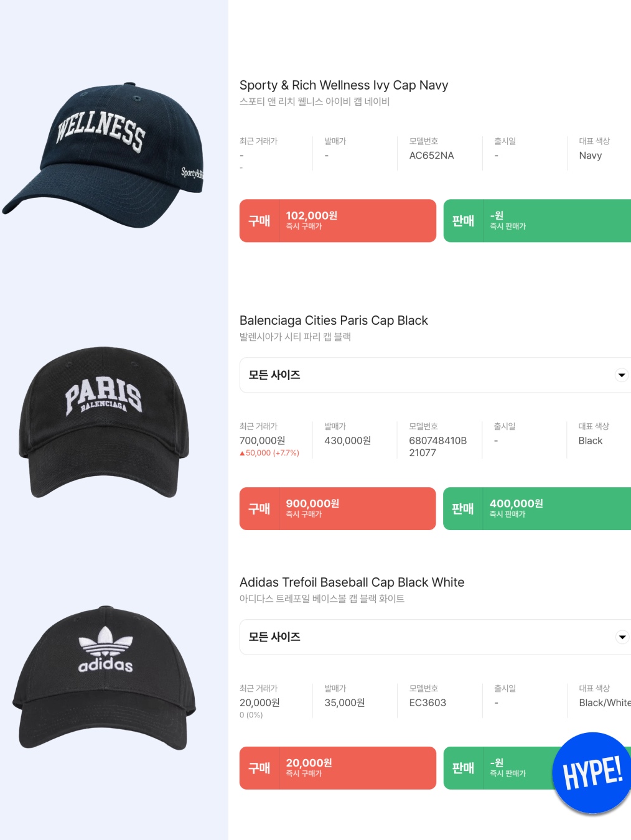Click the Korean subtitle 발렌시아가 시티 파리 캡 블랙
This screenshot has width=631, height=840.
295,337
